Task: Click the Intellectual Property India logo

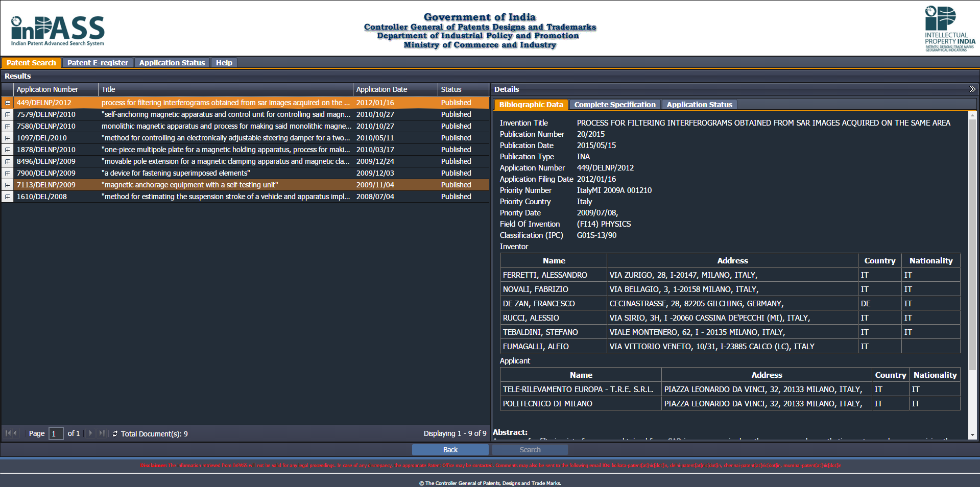Action: [949, 29]
